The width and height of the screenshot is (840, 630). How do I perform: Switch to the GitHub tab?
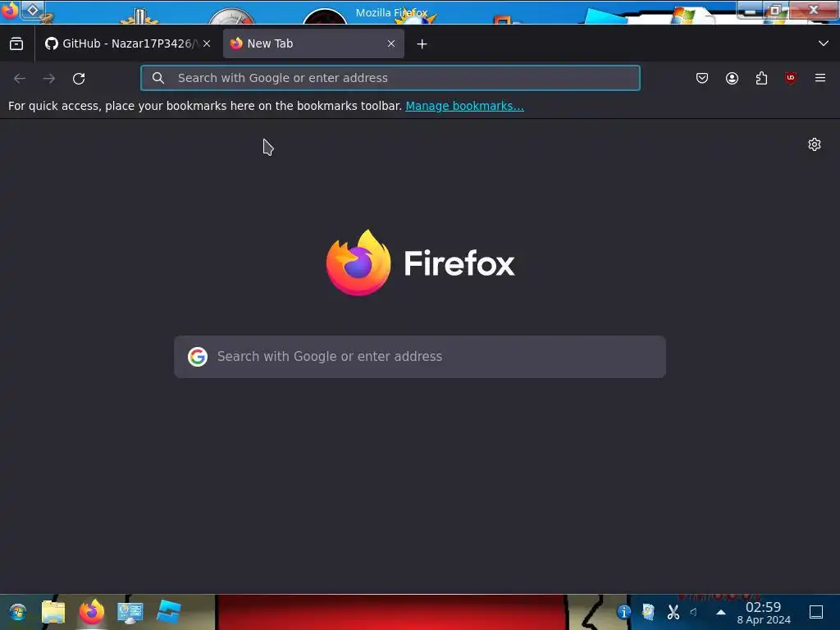click(128, 44)
